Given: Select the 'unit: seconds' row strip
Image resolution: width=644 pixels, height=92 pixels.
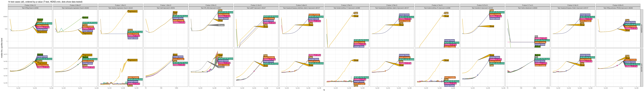Looking at the screenshot, I should [641, 68].
